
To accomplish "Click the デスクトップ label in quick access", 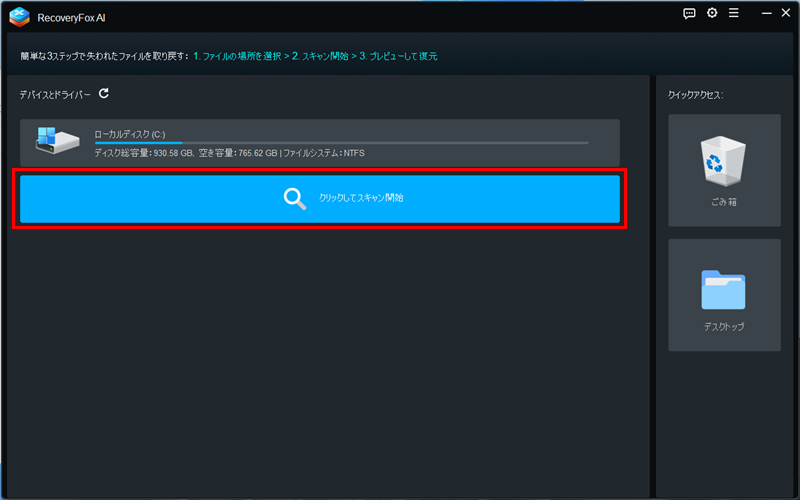I will pos(724,327).
